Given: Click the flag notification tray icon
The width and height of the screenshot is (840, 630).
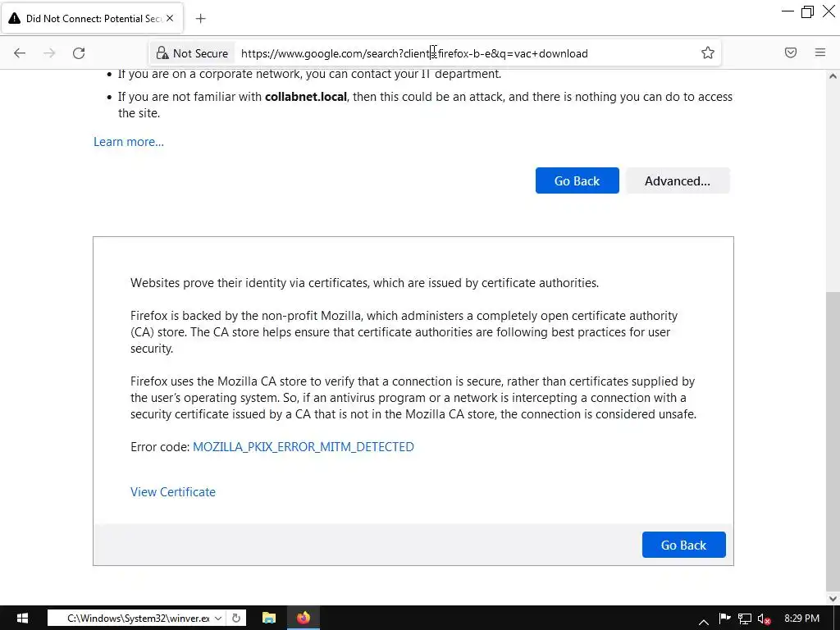Looking at the screenshot, I should [x=724, y=619].
